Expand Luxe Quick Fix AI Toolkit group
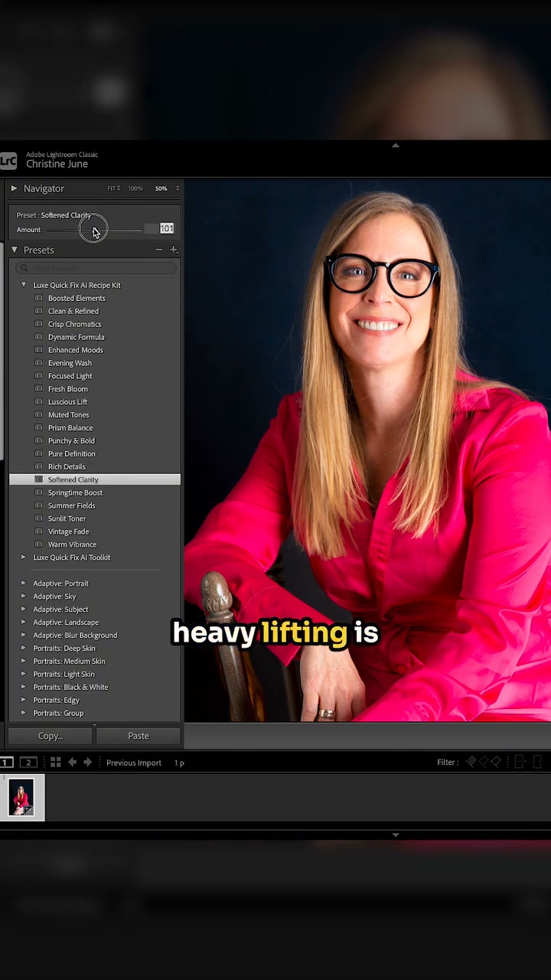The height and width of the screenshot is (980, 551). [24, 557]
